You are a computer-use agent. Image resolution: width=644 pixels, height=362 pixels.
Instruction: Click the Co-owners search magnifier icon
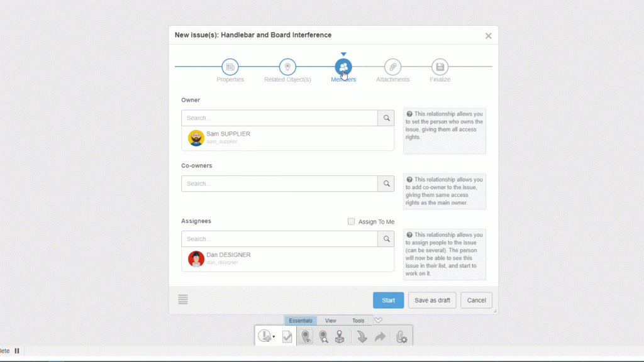point(386,184)
